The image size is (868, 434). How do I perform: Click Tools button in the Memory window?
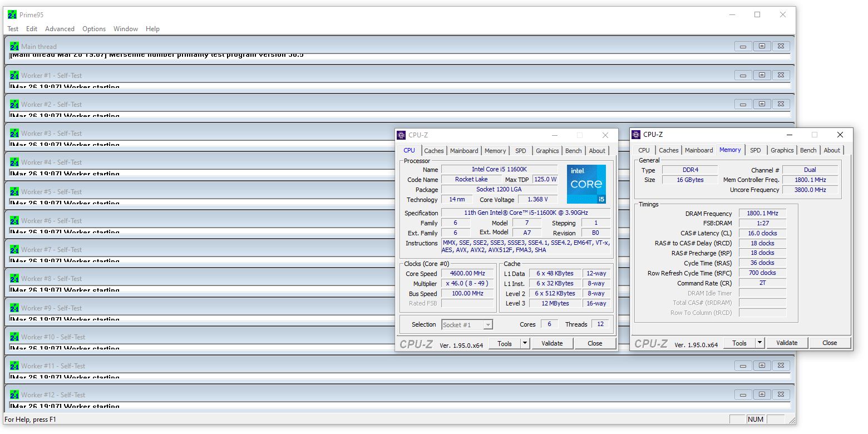pos(739,343)
